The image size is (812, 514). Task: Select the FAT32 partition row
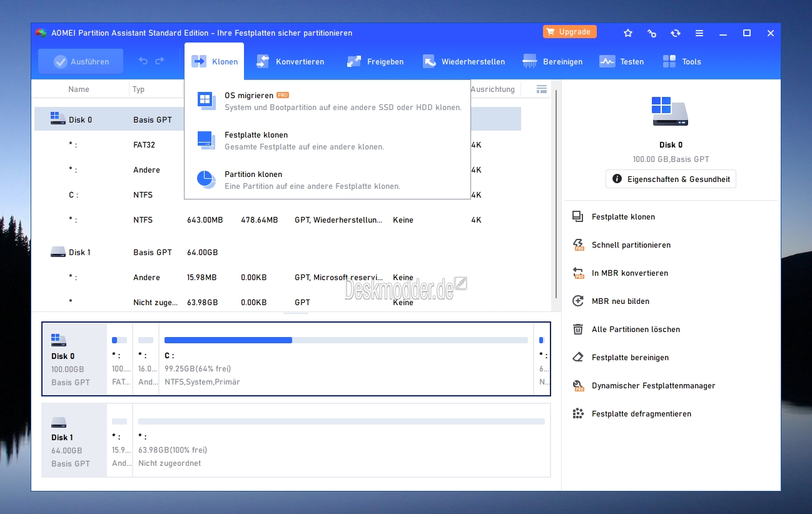click(278, 144)
